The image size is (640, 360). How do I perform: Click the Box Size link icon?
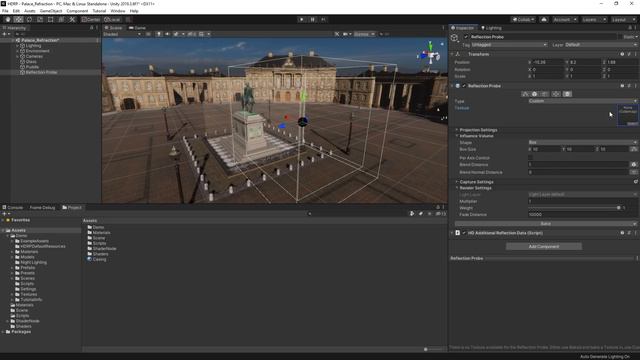click(x=633, y=149)
